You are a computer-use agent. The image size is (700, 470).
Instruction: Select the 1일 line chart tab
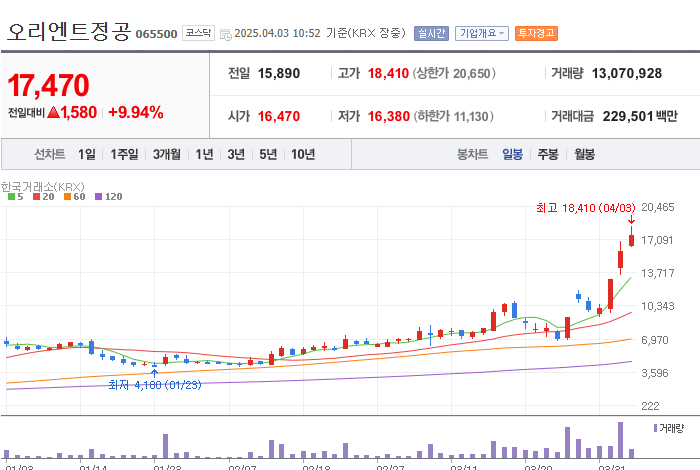click(x=87, y=154)
